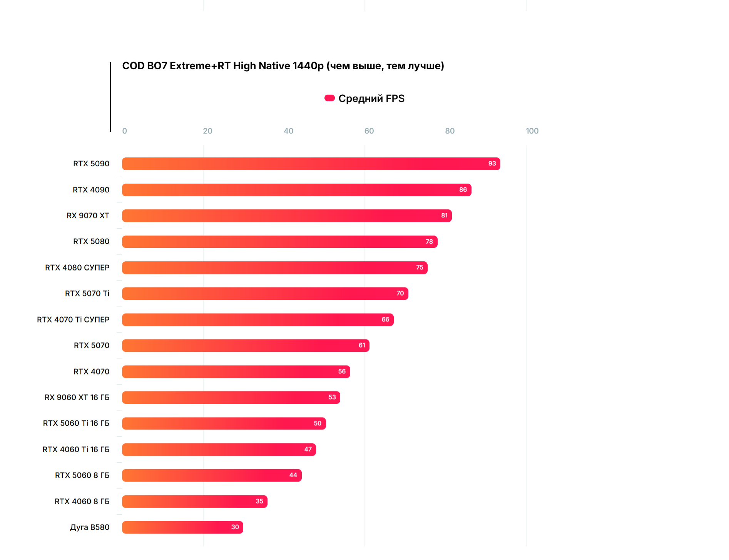This screenshot has height=560, width=729.
Task: Select the RTX 4080 СУПЕР label
Action: click(77, 267)
